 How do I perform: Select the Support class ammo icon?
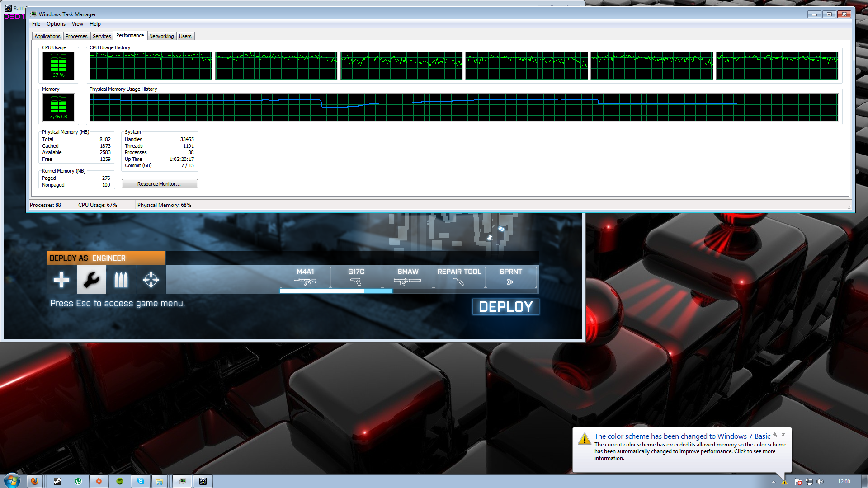point(121,280)
